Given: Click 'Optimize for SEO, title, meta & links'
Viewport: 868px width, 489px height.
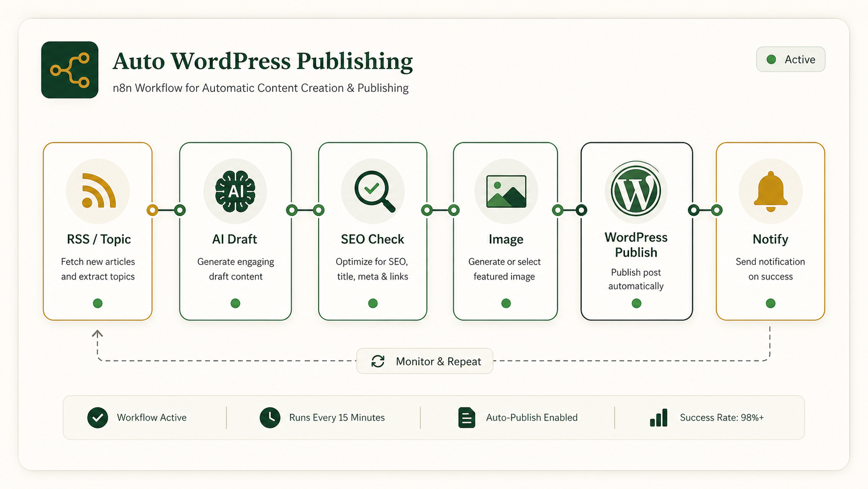Looking at the screenshot, I should [x=372, y=269].
